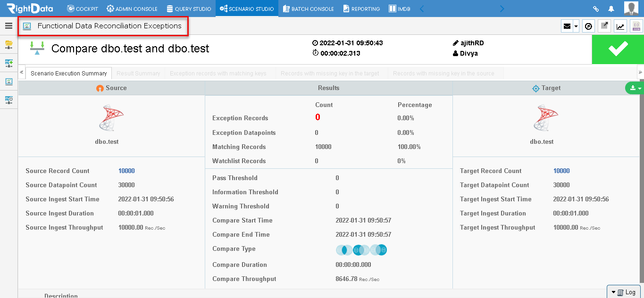Image resolution: width=644 pixels, height=298 pixels.
Task: Click the envelope email button
Action: click(567, 26)
